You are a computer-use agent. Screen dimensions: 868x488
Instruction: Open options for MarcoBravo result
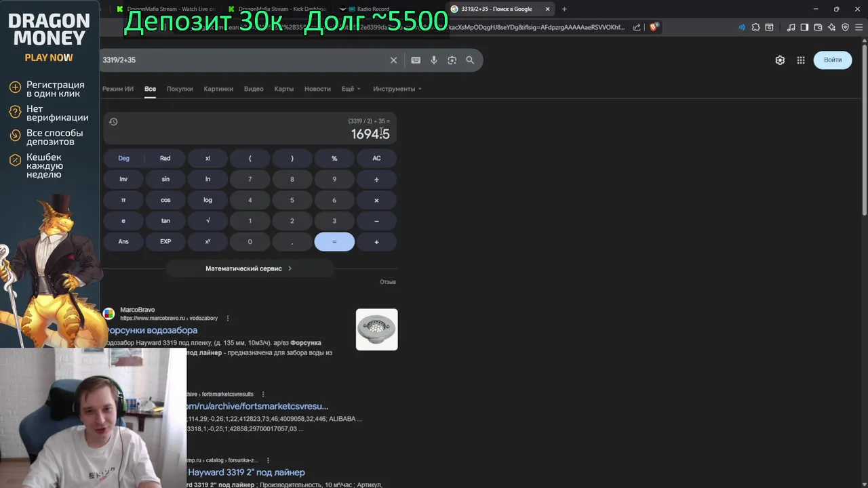(x=228, y=318)
